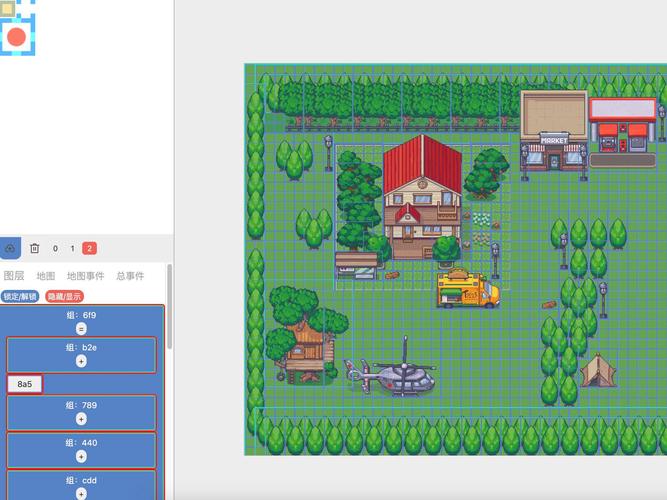Expand group 789 with plus button
This screenshot has width=667, height=500.
pyautogui.click(x=81, y=419)
